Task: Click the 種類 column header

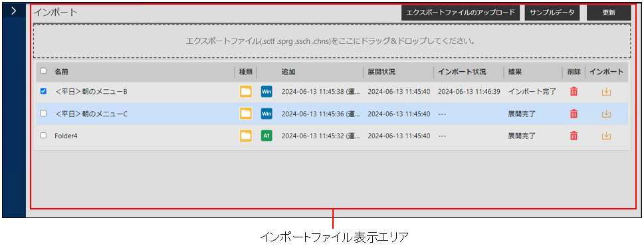Action: 246,72
